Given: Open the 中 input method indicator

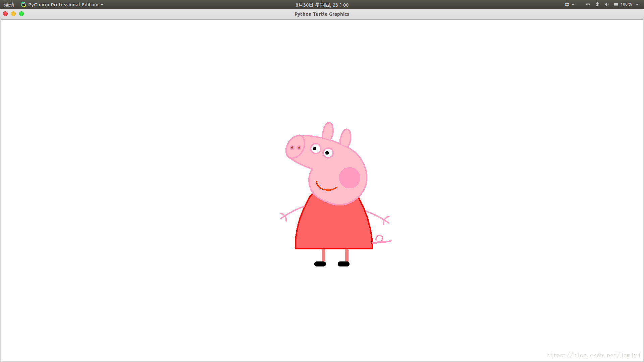Looking at the screenshot, I should click(567, 5).
